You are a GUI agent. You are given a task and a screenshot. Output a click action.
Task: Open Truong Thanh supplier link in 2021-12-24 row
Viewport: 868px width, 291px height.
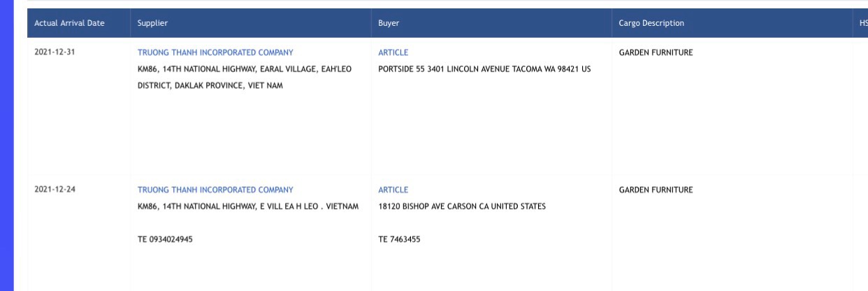click(x=215, y=190)
